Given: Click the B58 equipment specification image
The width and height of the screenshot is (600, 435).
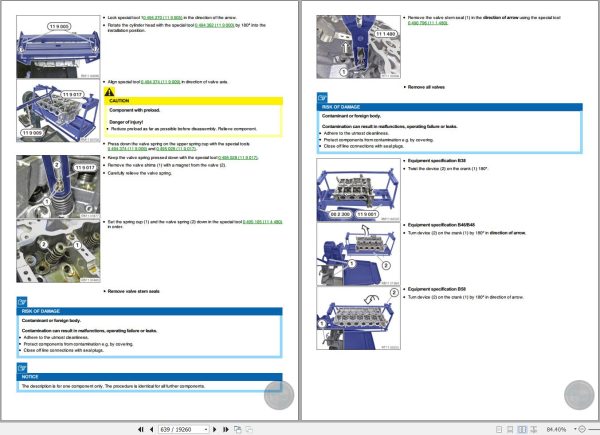Looking at the screenshot, I should click(359, 318).
